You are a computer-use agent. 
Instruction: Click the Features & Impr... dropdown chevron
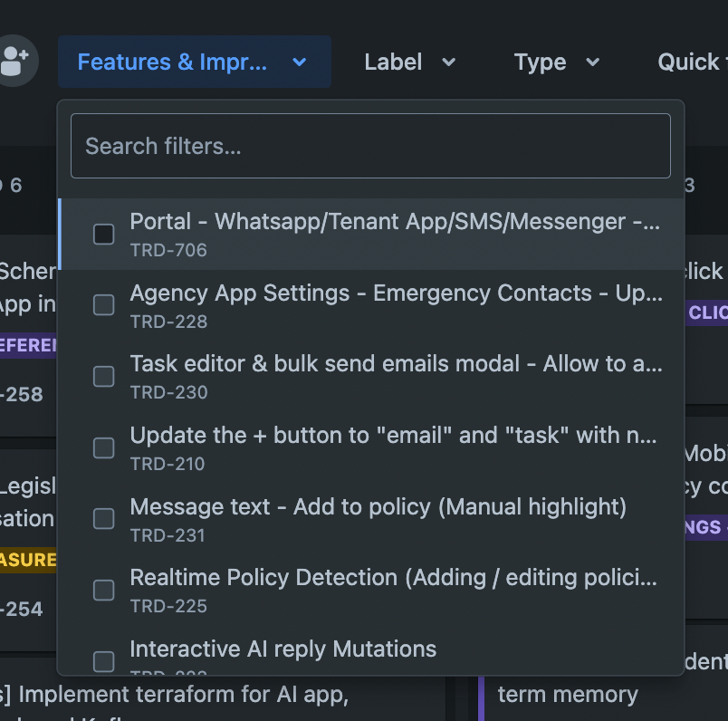[300, 62]
